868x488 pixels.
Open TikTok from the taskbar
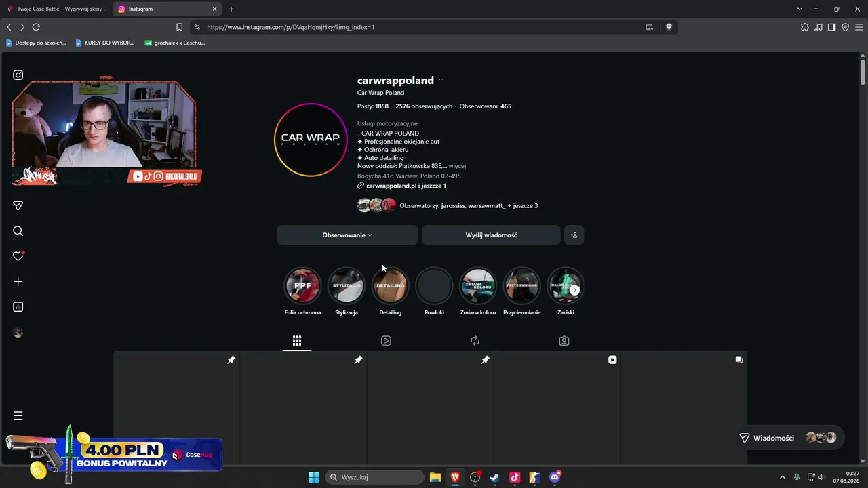point(514,477)
